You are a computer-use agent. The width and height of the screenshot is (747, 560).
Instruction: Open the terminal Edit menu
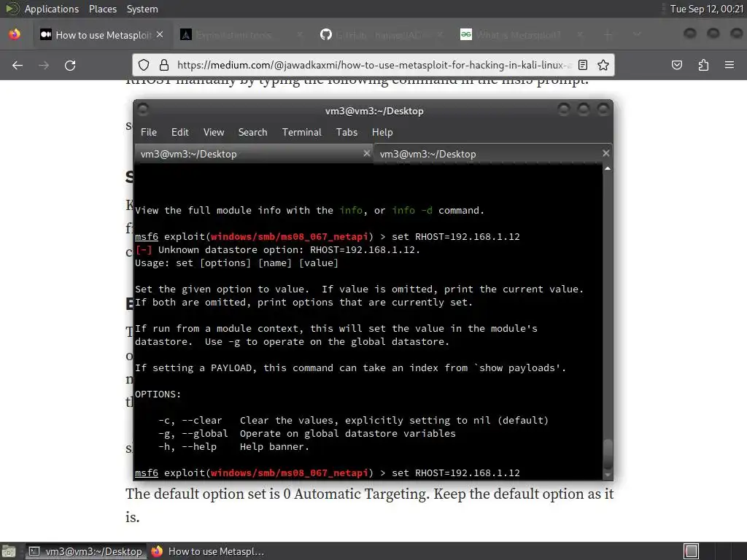click(179, 133)
